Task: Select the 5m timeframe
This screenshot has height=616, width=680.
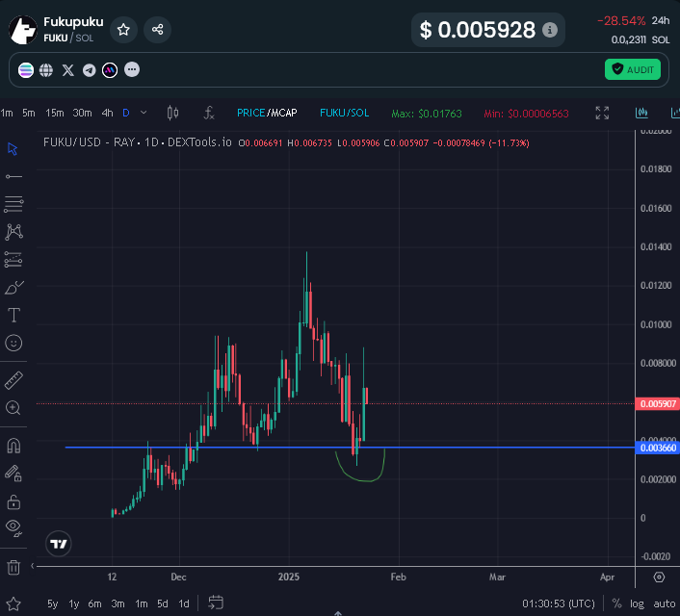Action: click(29, 114)
